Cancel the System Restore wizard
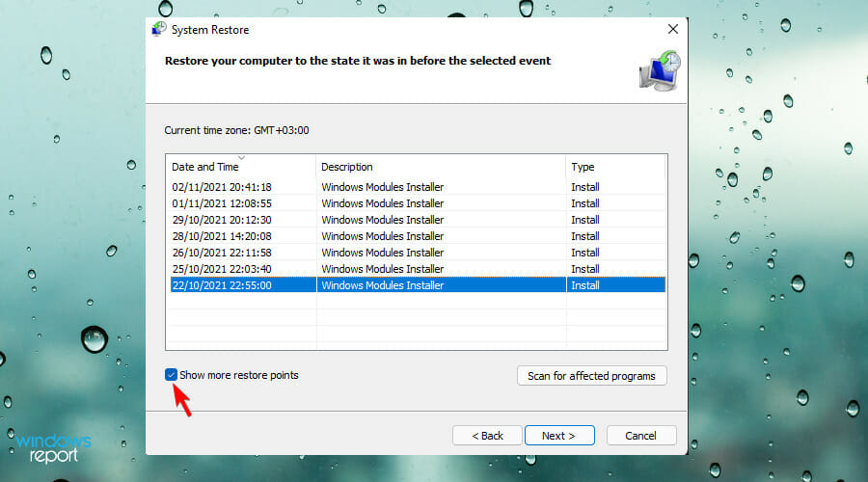The width and height of the screenshot is (868, 482). point(640,436)
